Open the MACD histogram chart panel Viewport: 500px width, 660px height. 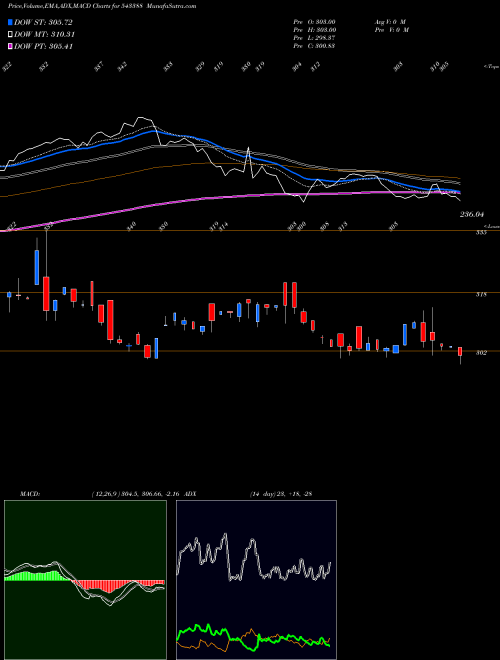85,580
